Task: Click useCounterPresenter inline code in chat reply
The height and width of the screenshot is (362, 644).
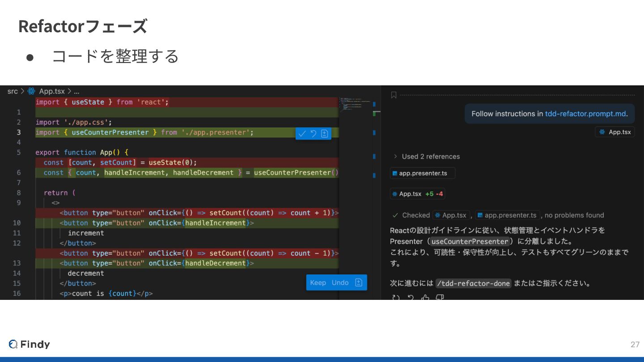Action: coord(470,241)
